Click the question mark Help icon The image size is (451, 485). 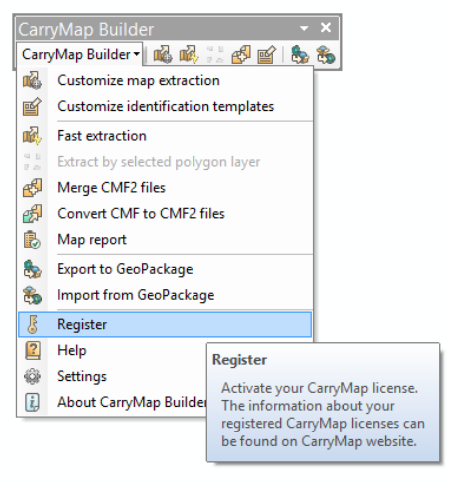coord(32,350)
